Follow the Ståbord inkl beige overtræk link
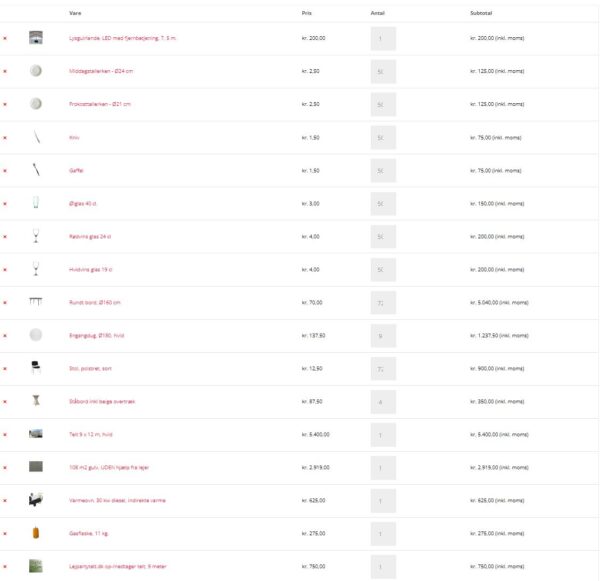The width and height of the screenshot is (600, 581). [x=102, y=401]
